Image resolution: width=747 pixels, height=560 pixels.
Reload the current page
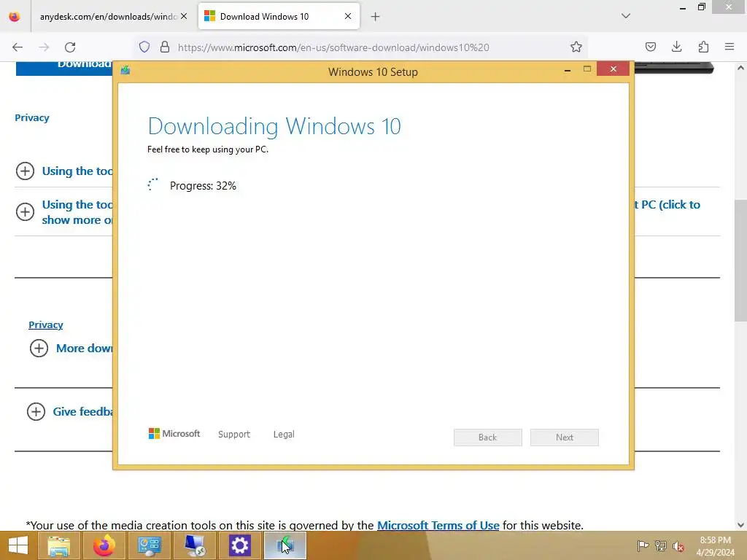point(70,47)
